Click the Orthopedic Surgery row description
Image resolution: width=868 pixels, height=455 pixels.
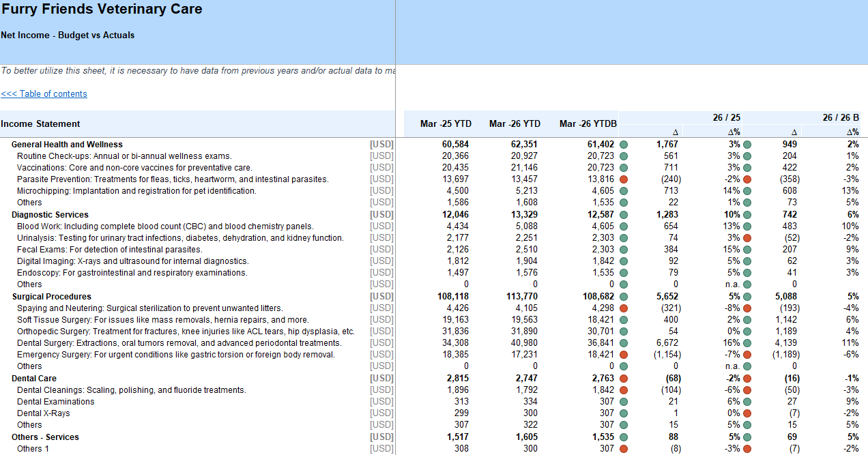pos(186,332)
